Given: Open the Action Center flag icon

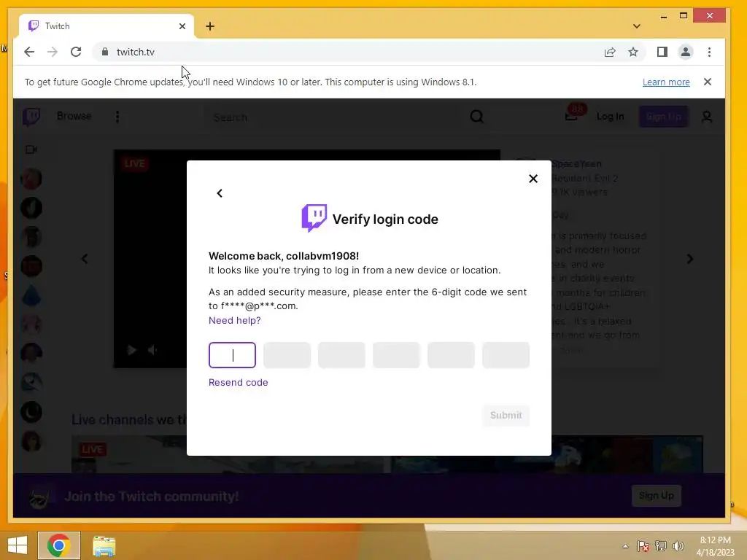Looking at the screenshot, I should point(643,546).
